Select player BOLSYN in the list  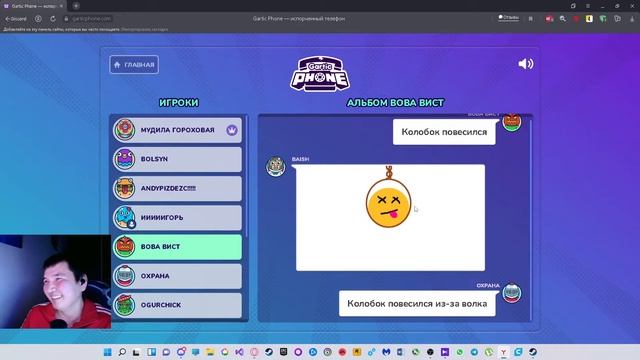[178, 159]
